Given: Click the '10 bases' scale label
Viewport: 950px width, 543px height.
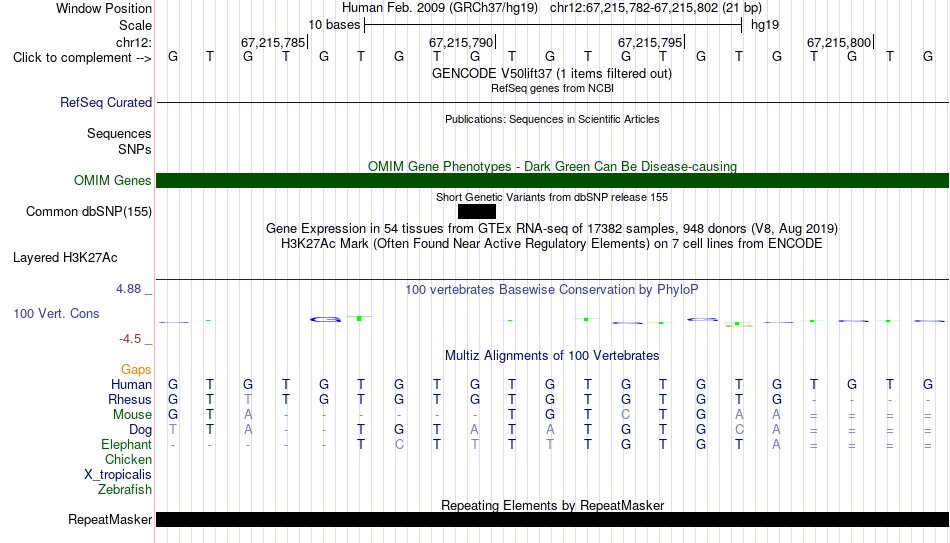Looking at the screenshot, I should [334, 25].
